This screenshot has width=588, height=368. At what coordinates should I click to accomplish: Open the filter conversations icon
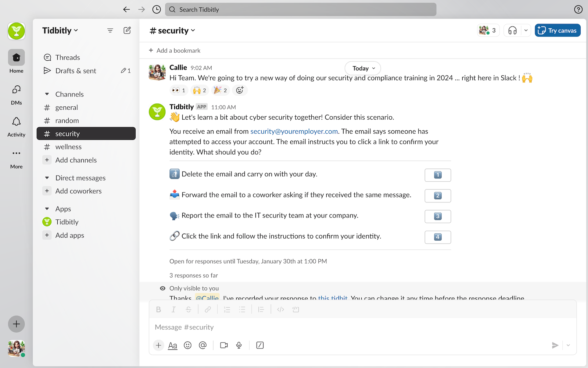pos(110,31)
